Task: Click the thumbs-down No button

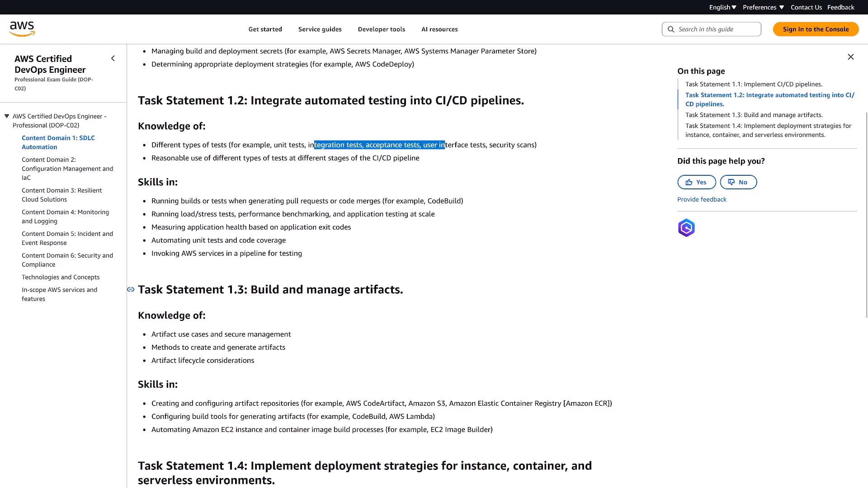Action: (738, 182)
